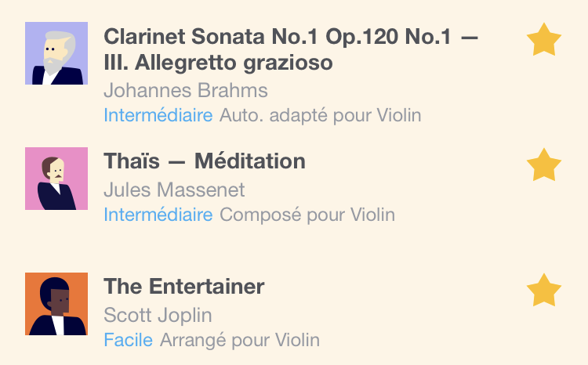Viewport: 588px width, 365px height.
Task: Open Johannes Brahms composer portrait
Action: [56, 53]
